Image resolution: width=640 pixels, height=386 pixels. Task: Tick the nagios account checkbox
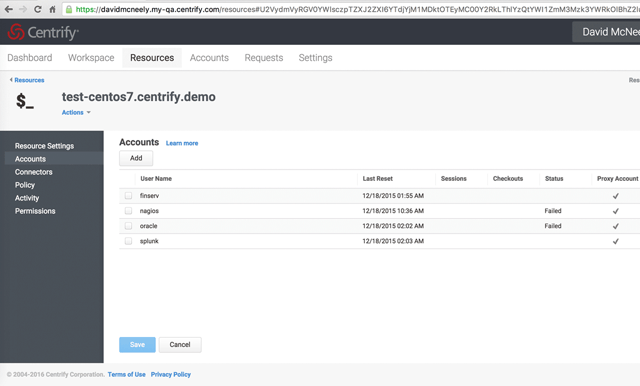click(128, 211)
